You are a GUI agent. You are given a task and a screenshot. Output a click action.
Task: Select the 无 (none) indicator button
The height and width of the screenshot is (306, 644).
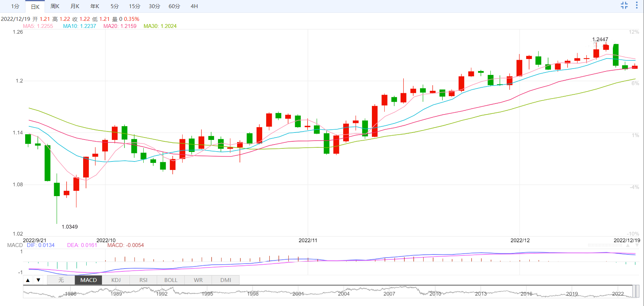61,280
